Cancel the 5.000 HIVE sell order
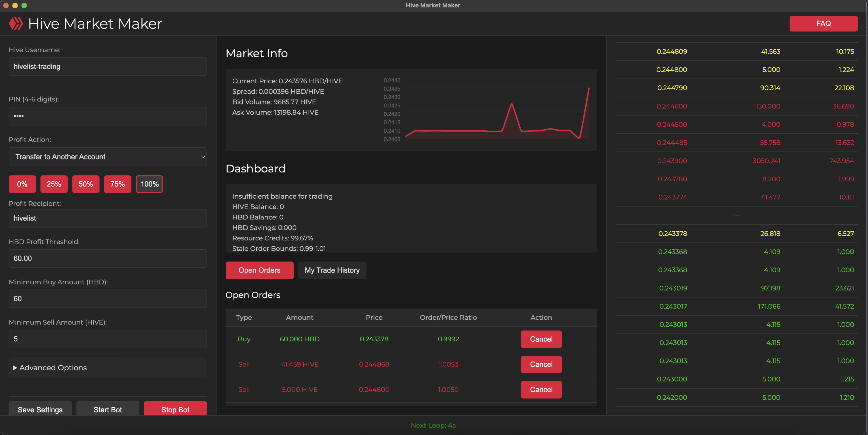Screen dimensions: 868x435 (541, 390)
